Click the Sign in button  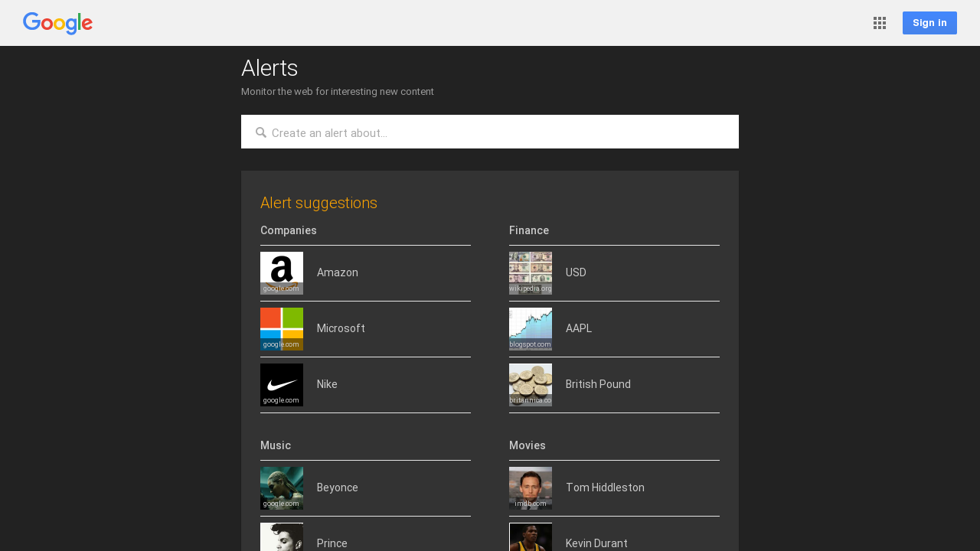point(929,23)
